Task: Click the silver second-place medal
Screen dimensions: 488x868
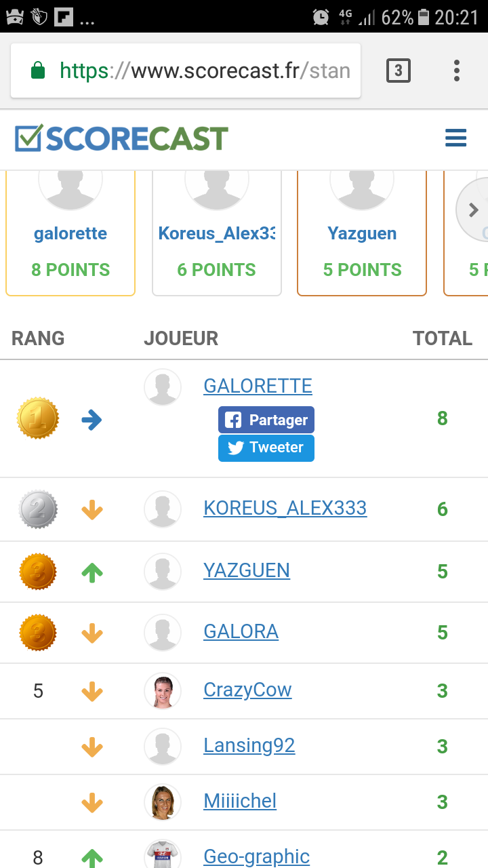Action: tap(38, 509)
